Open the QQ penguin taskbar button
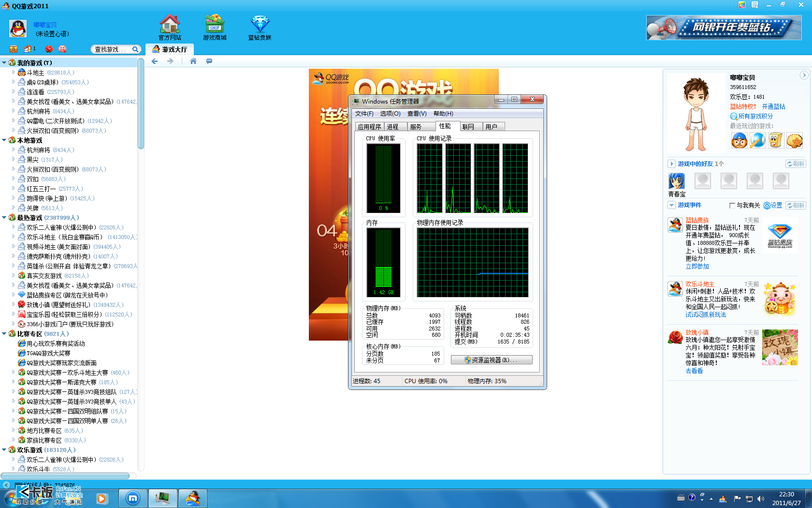The image size is (812, 508). click(x=193, y=498)
